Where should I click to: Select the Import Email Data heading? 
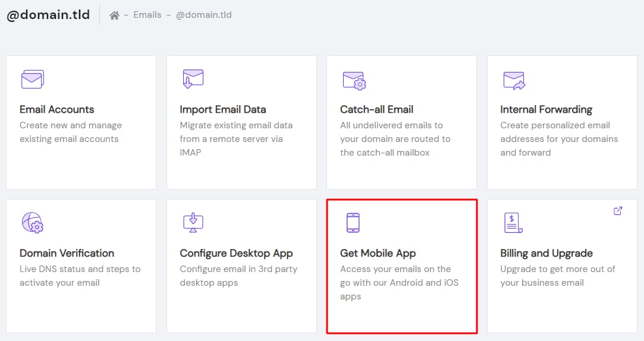click(222, 109)
